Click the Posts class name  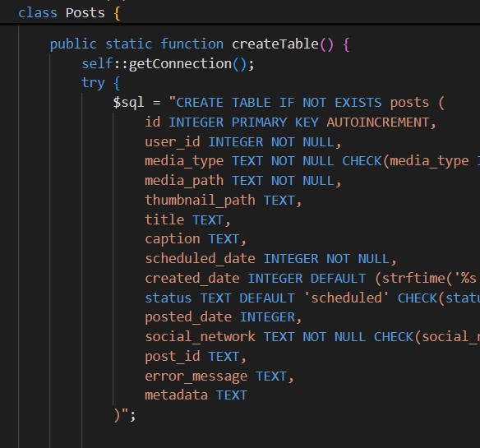point(85,13)
